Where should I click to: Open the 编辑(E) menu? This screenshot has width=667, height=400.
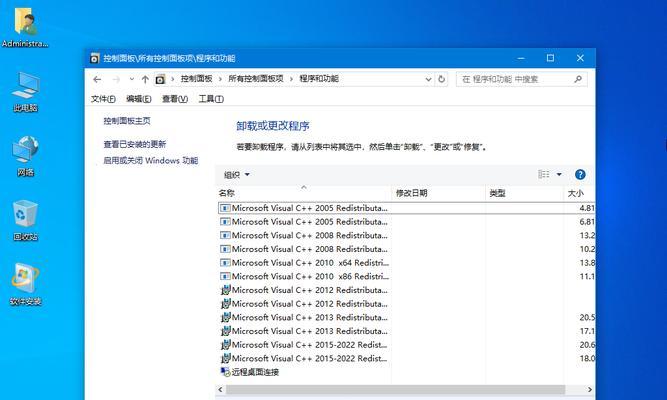tap(139, 99)
